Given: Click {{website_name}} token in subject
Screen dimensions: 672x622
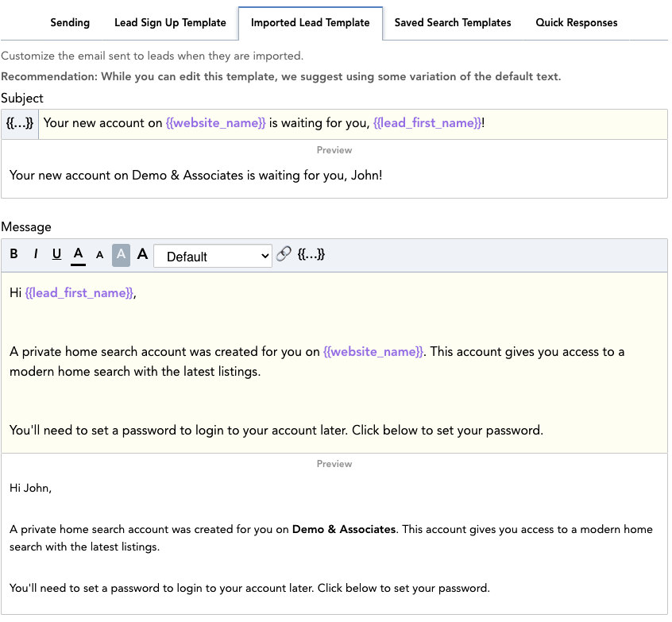Looking at the screenshot, I should (x=215, y=123).
